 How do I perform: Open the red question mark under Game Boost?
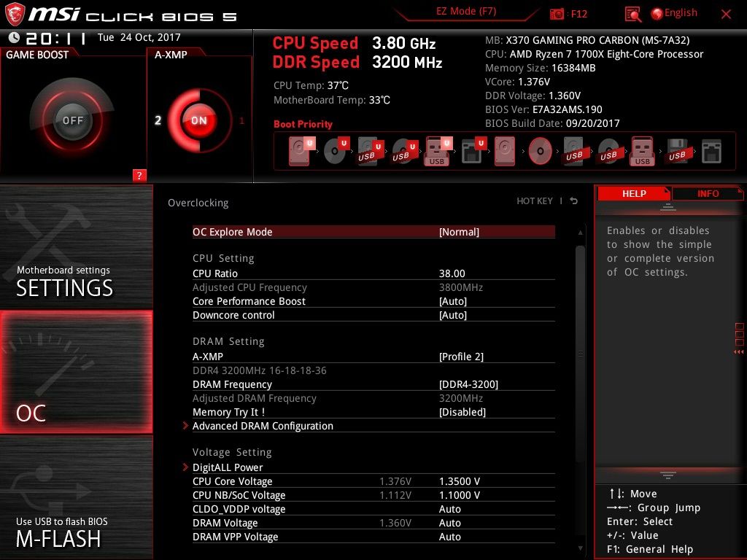pos(139,175)
